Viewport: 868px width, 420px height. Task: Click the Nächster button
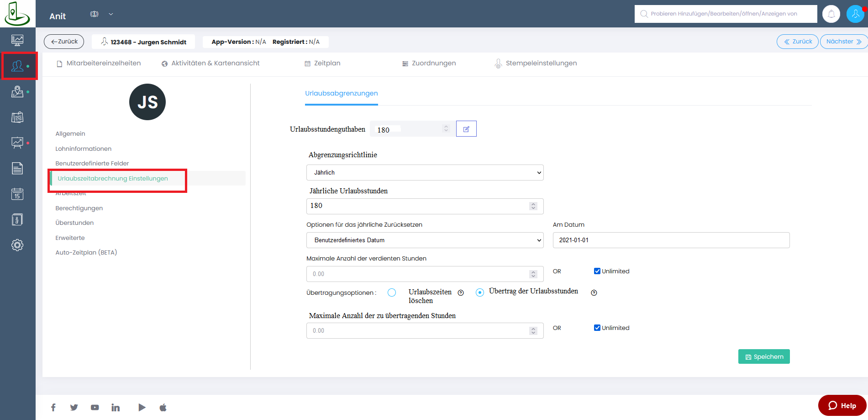click(844, 42)
